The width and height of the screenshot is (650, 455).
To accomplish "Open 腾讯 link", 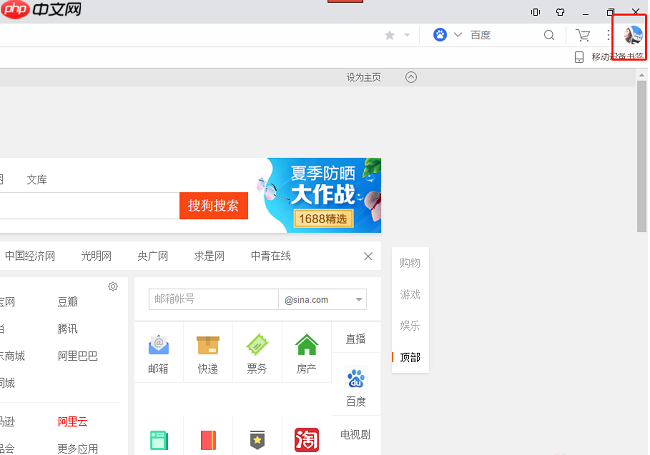I will (x=68, y=329).
